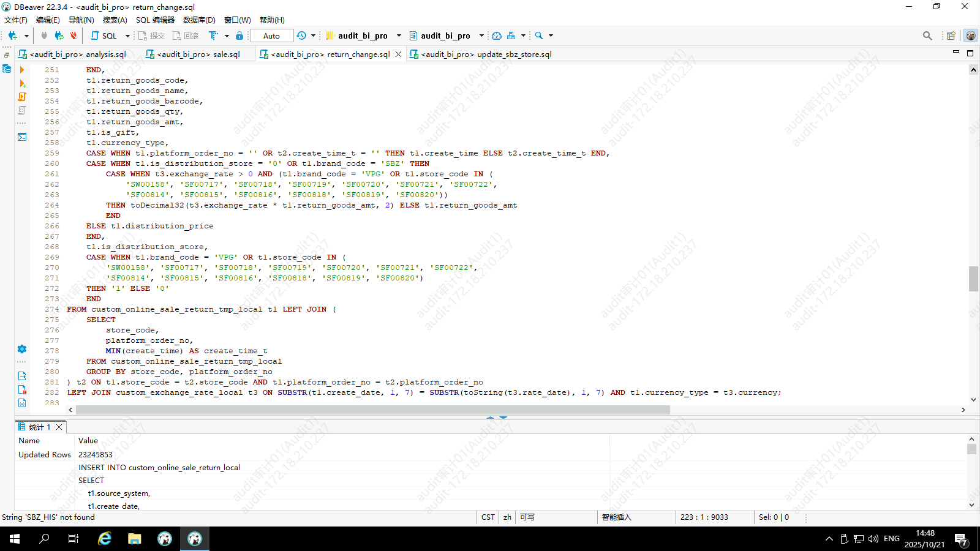Expand the SQL editor dropdown arrow

tap(127, 36)
